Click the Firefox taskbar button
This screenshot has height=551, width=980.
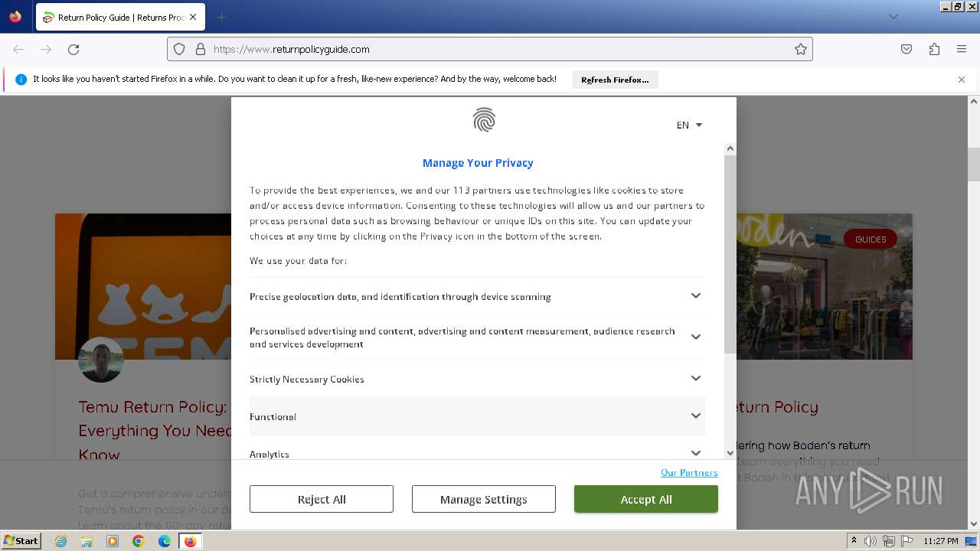[190, 541]
